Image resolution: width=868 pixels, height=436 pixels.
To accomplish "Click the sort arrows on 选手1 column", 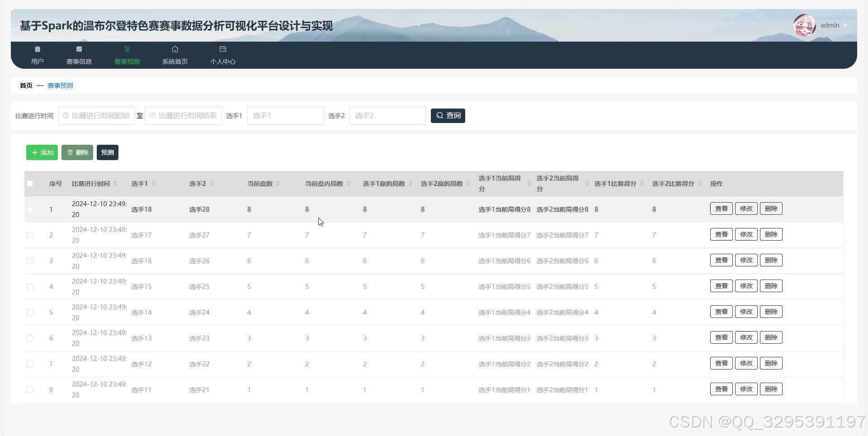I will pos(154,184).
